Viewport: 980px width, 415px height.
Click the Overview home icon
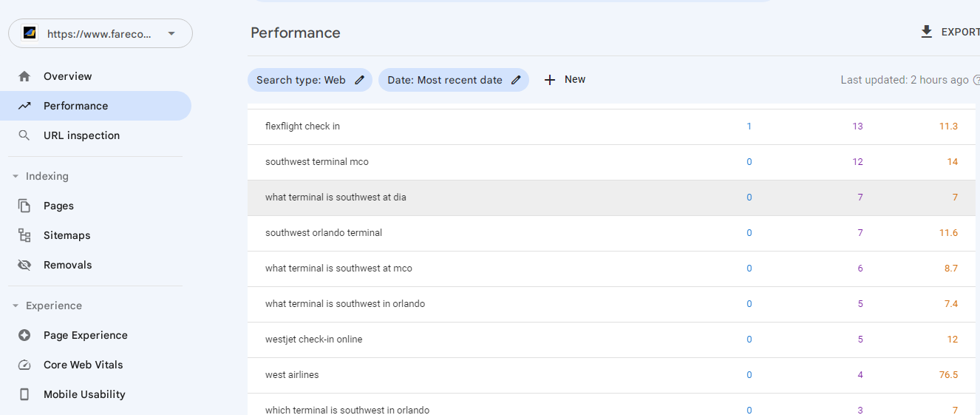click(24, 76)
